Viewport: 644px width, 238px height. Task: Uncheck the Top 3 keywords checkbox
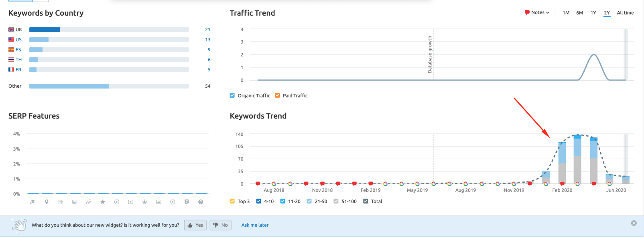pos(232,201)
